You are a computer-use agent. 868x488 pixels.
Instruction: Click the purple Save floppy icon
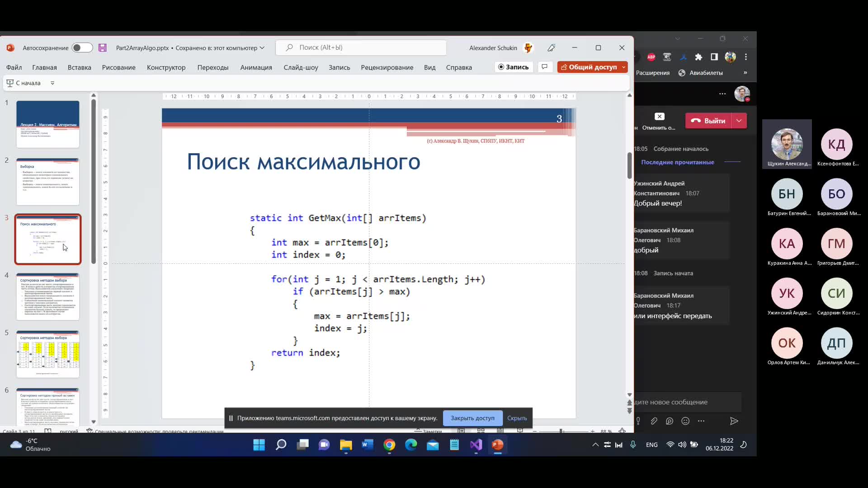(103, 48)
